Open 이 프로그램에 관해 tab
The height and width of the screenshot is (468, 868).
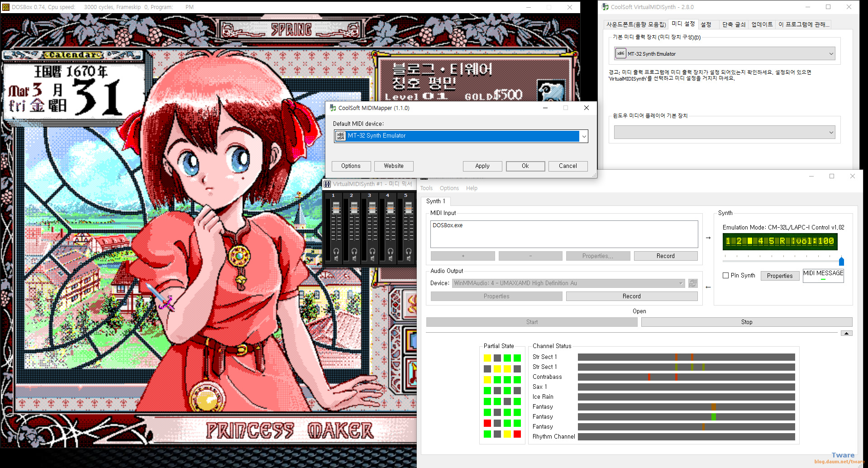tap(804, 24)
